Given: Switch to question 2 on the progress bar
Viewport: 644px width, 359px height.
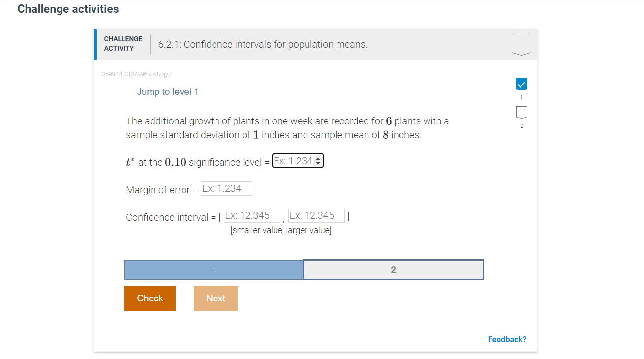Looking at the screenshot, I should [393, 269].
